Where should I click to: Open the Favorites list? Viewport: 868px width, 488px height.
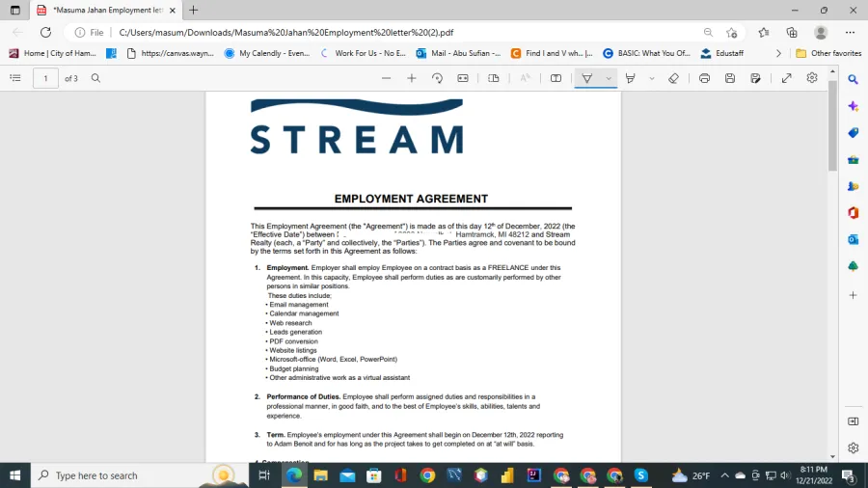764,32
